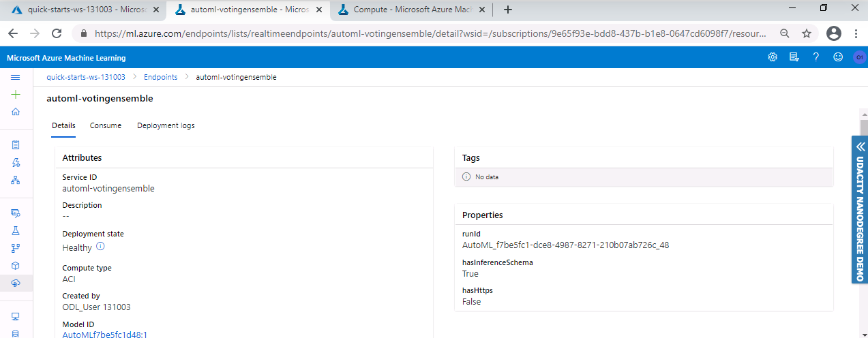Click info icon next to Healthy

point(100,247)
